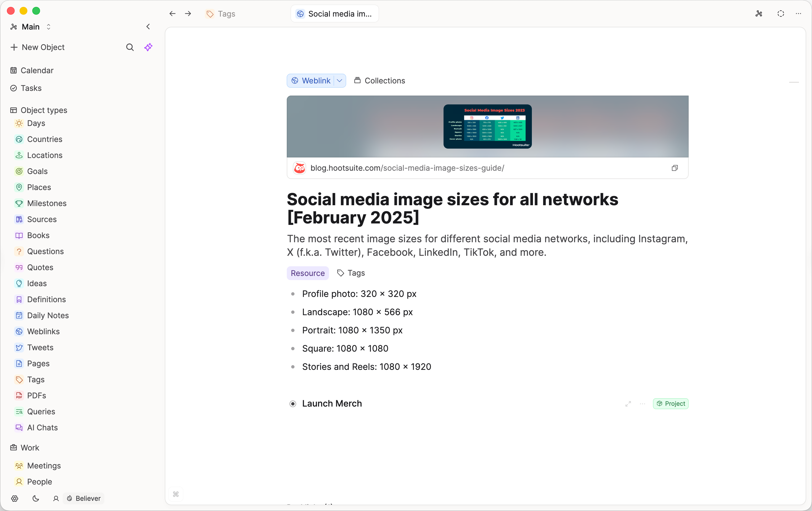Collapse the sidebar with the chevron
The height and width of the screenshot is (511, 812).
tap(148, 27)
